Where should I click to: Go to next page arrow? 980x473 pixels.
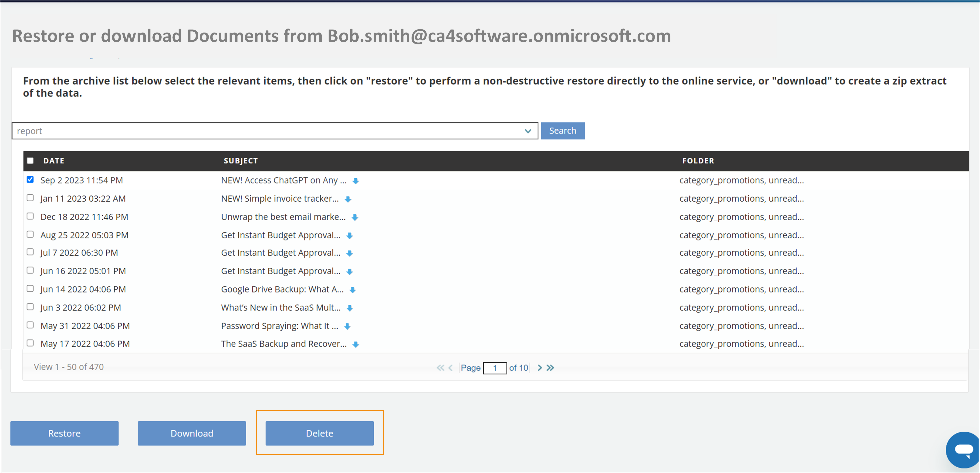(x=539, y=367)
